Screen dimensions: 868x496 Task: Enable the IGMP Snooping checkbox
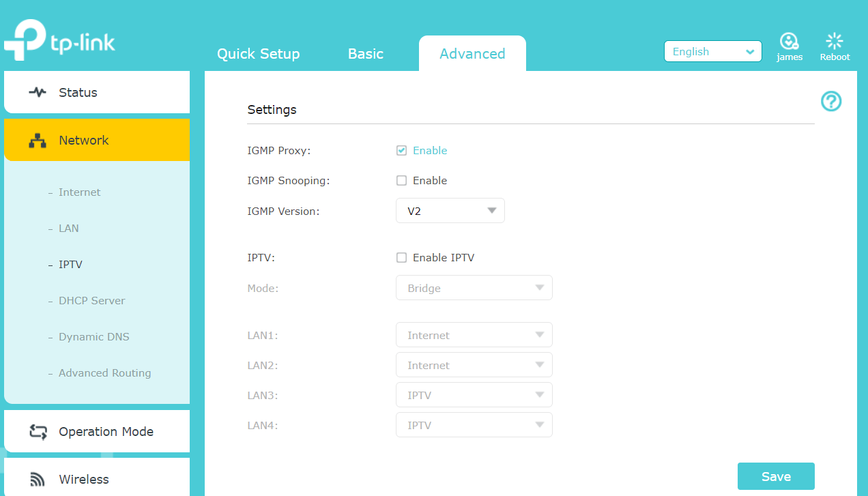coord(401,181)
